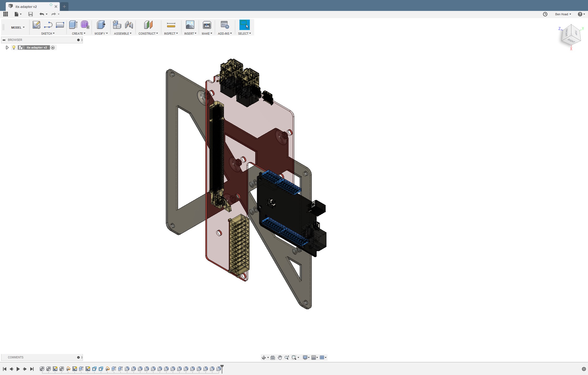Select the Press Pull modify tool
Viewport: 588px width, 375px height.
tap(101, 25)
